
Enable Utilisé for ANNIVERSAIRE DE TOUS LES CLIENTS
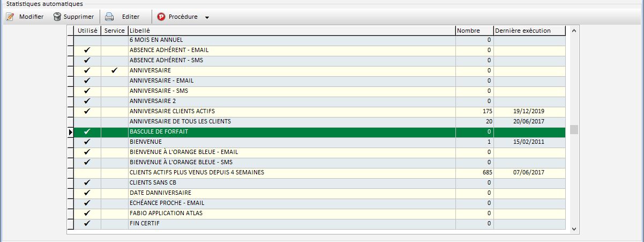pyautogui.click(x=87, y=121)
